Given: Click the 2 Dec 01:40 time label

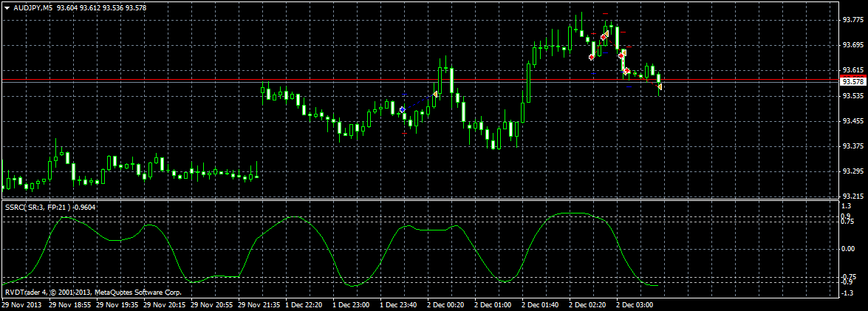Looking at the screenshot, I should [540, 305].
